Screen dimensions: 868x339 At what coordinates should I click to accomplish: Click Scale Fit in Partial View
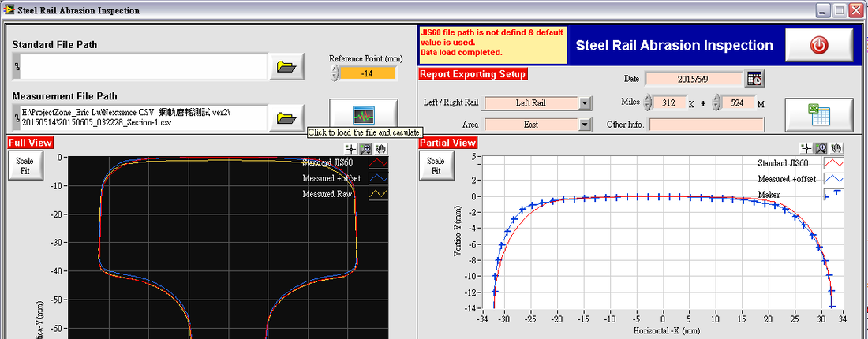pyautogui.click(x=436, y=166)
